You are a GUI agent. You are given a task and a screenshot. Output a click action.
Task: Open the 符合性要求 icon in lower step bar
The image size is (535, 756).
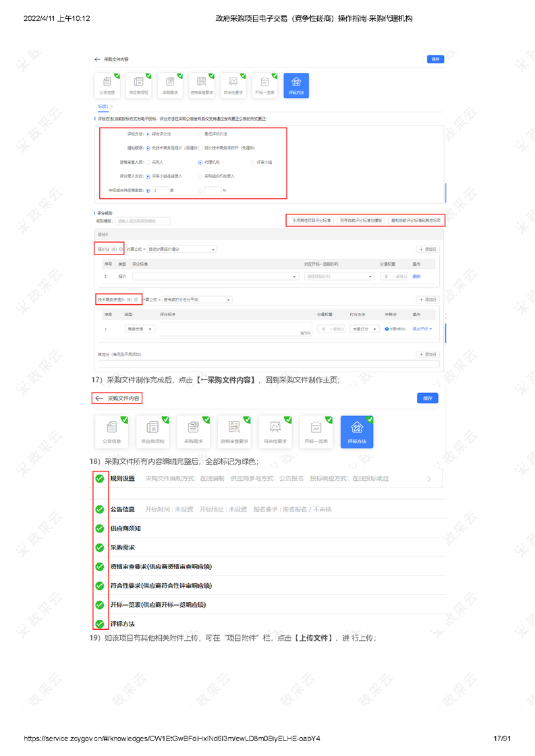click(x=275, y=430)
